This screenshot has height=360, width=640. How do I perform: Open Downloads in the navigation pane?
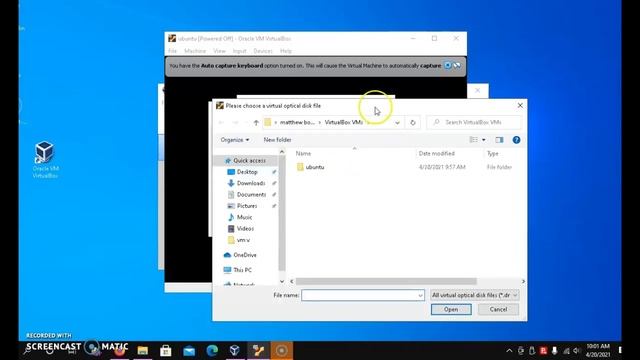click(251, 183)
